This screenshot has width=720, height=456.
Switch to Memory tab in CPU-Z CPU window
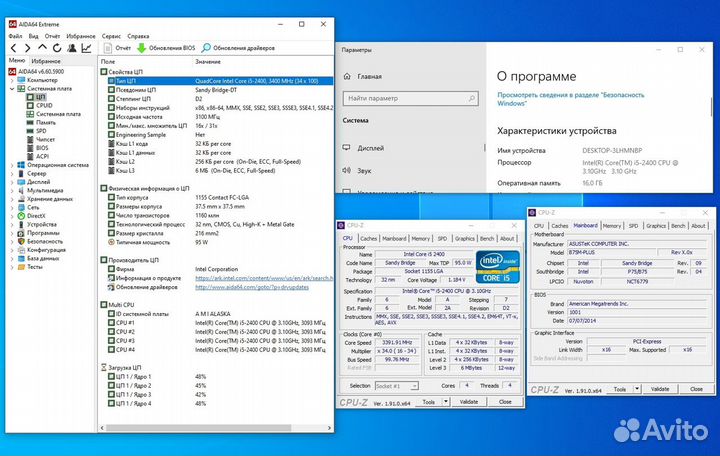point(421,238)
